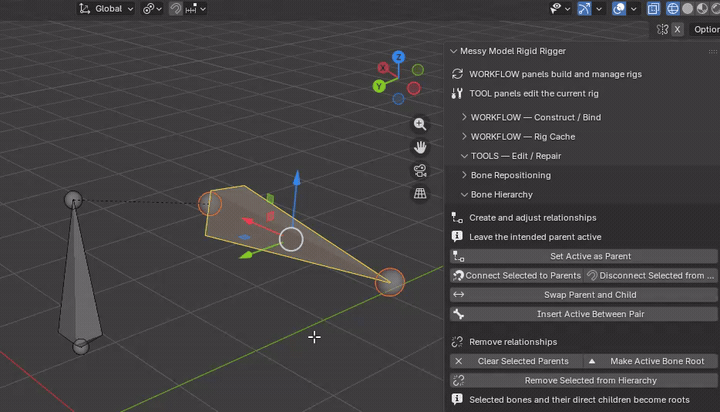Click the Y axis on navigation gizmo

pyautogui.click(x=379, y=86)
